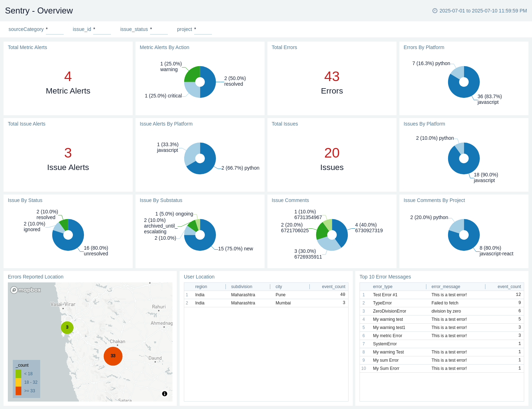Select the green cluster marker labeled 3
The height and width of the screenshot is (409, 532).
[x=67, y=328]
